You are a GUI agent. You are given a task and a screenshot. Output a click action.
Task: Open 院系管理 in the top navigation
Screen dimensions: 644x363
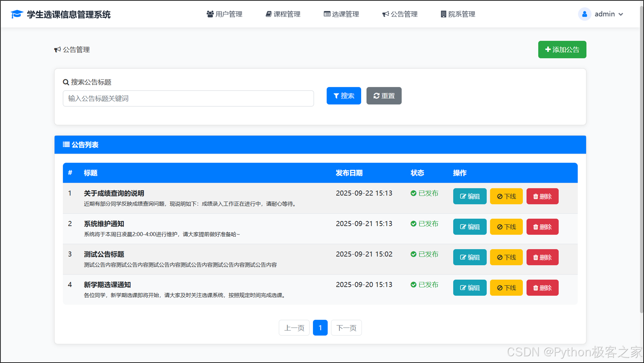(x=458, y=14)
